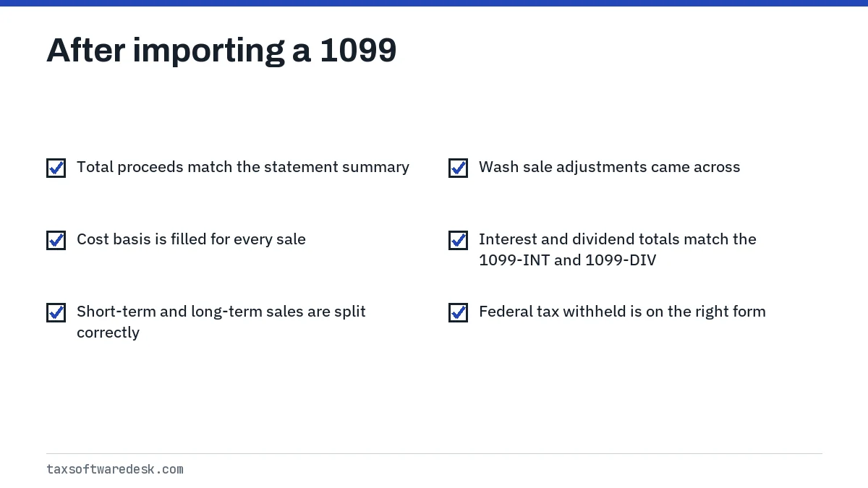Select the 'Wash sale adjustments came across' text
Viewport: 868px width, 488px height.
click(609, 167)
